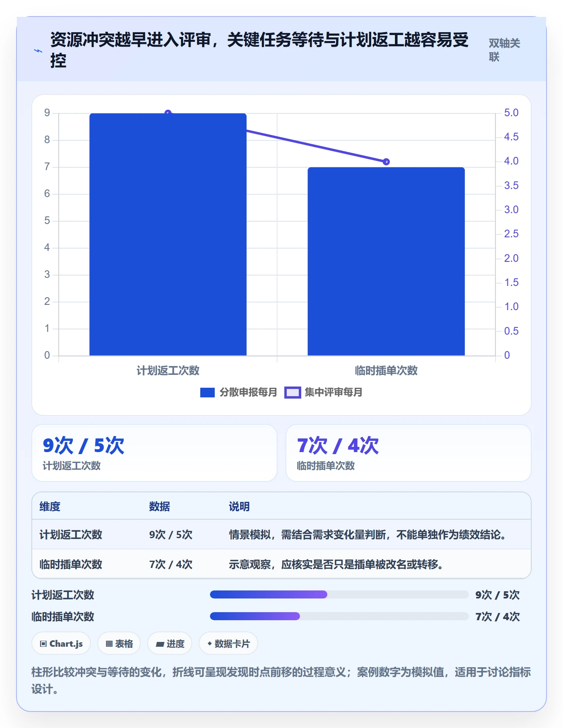Screen dimensions: 563x728
Task: Click the Chart.js chip's square icon
Action: 43,644
